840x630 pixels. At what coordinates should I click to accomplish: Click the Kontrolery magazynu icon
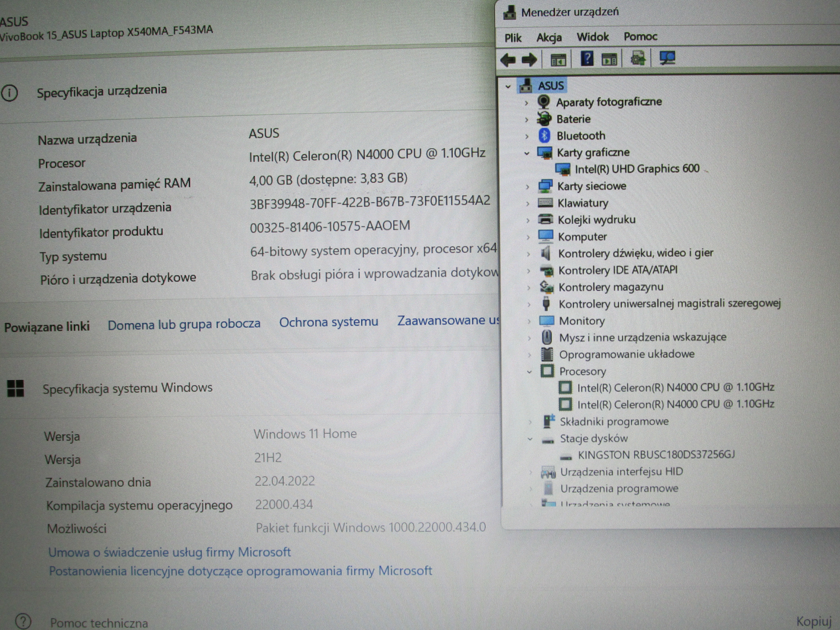point(547,287)
